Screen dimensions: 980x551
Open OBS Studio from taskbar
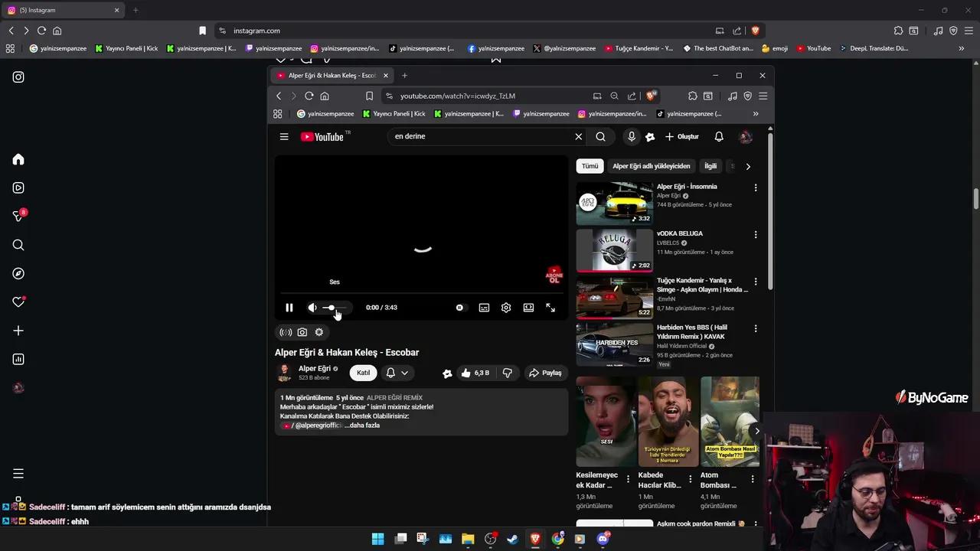[491, 539]
